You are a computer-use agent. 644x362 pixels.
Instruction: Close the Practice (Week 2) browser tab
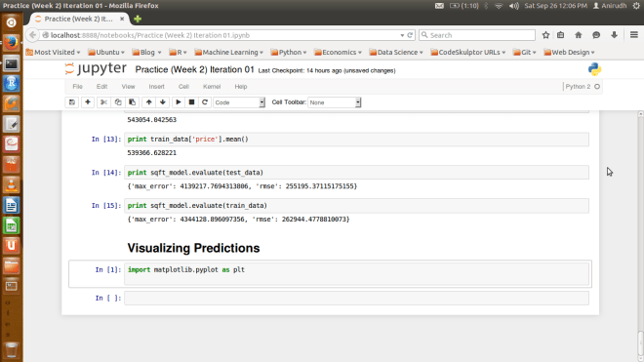coord(122,19)
